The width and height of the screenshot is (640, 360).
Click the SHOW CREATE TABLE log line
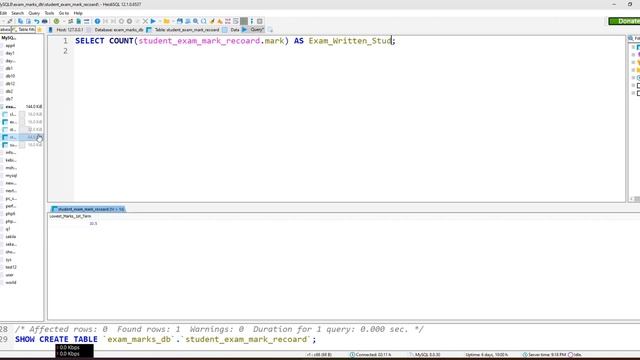[165, 340]
